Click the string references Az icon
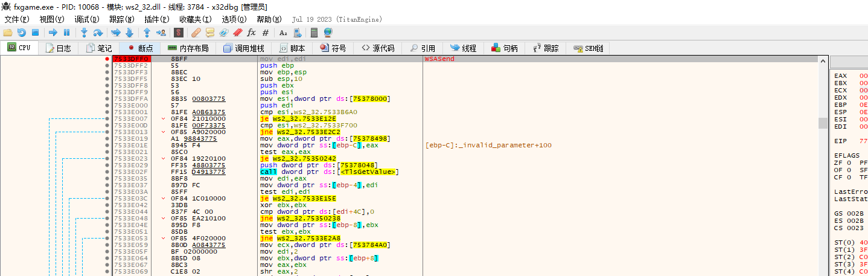868x276 pixels. click(x=283, y=33)
